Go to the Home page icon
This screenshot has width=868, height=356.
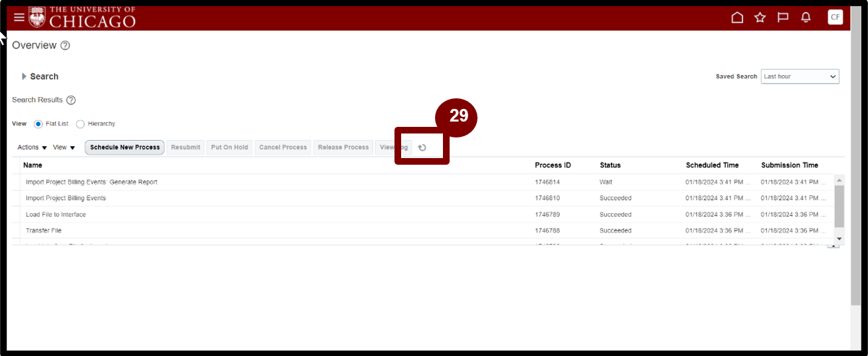[737, 17]
